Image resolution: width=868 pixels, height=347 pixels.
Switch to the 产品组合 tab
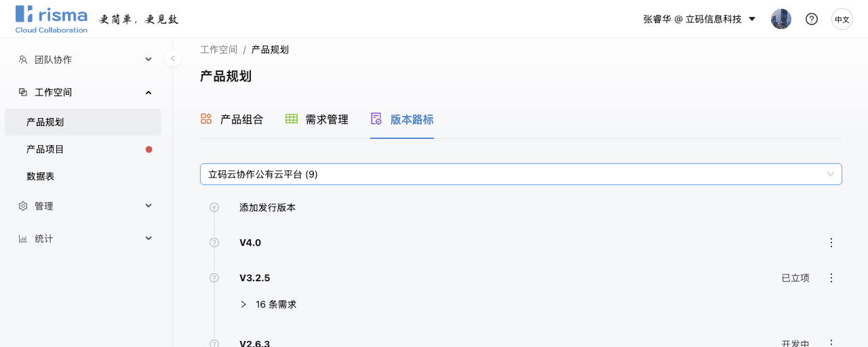coord(232,119)
